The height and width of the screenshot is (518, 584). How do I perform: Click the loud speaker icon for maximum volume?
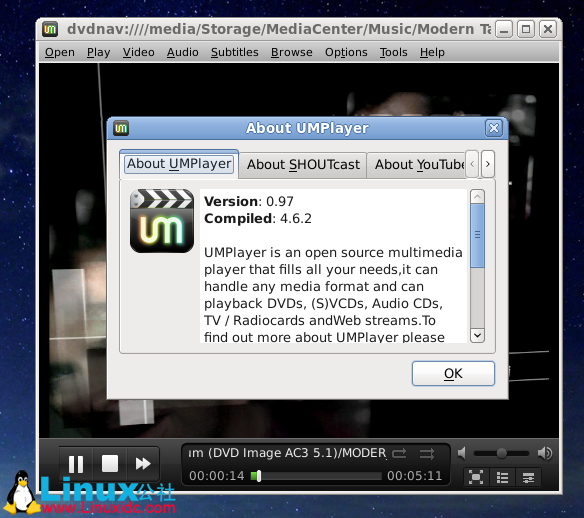point(545,453)
